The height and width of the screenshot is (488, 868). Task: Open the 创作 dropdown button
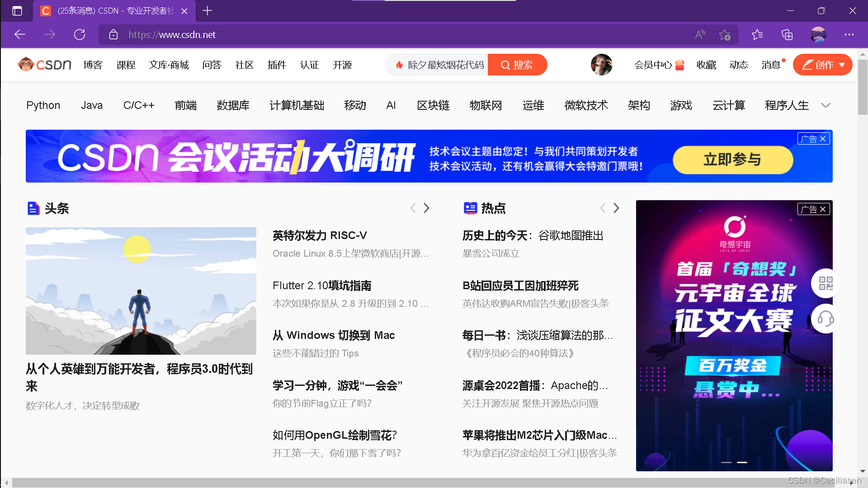(x=822, y=65)
